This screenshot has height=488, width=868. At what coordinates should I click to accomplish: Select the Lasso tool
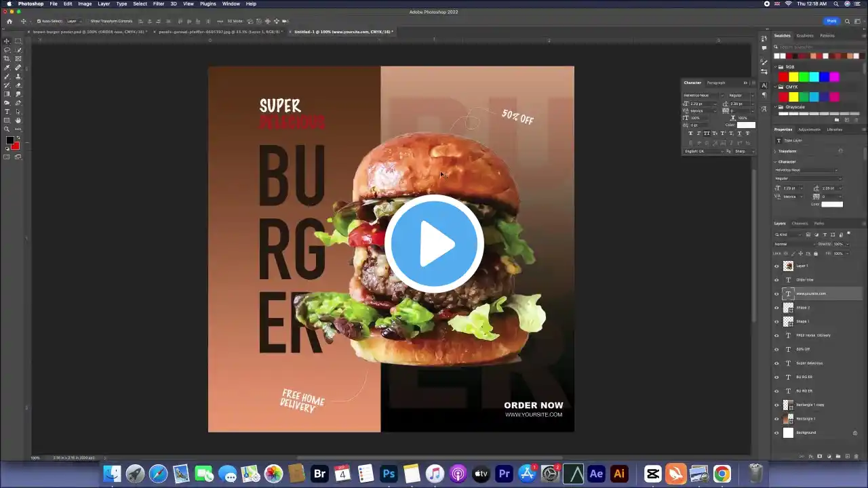point(7,50)
